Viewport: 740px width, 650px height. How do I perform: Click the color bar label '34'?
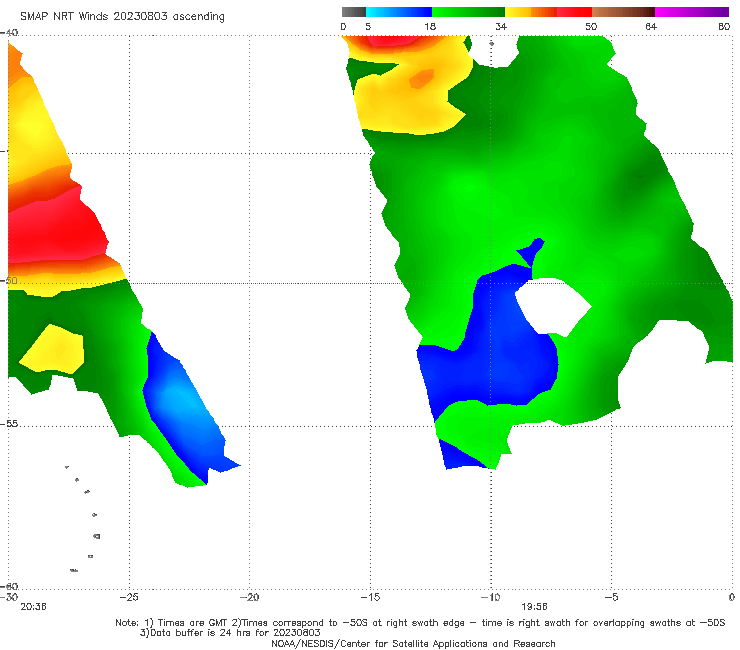(501, 27)
